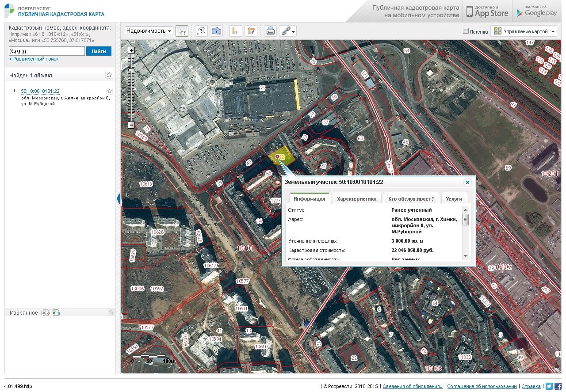Activate the identify-by-polygon query tool
The width and height of the screenshot is (566, 392).
(x=216, y=31)
